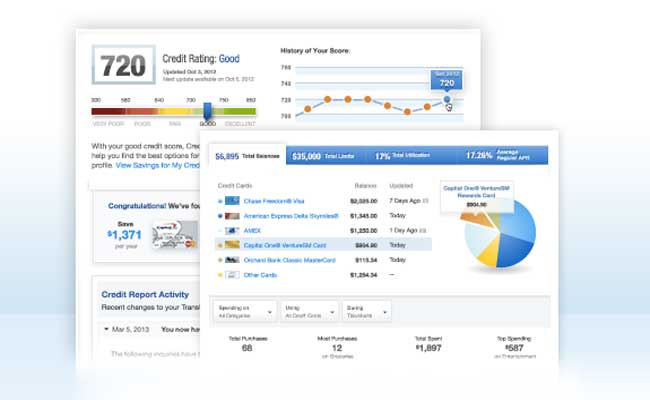This screenshot has height=400, width=650.
Task: Click the green Excellent section of score bar
Action: (240, 111)
